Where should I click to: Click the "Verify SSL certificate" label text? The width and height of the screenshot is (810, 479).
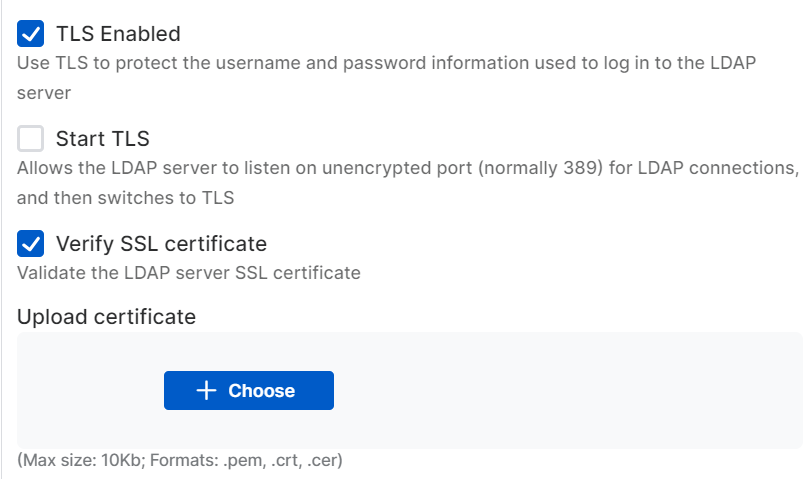coord(161,243)
